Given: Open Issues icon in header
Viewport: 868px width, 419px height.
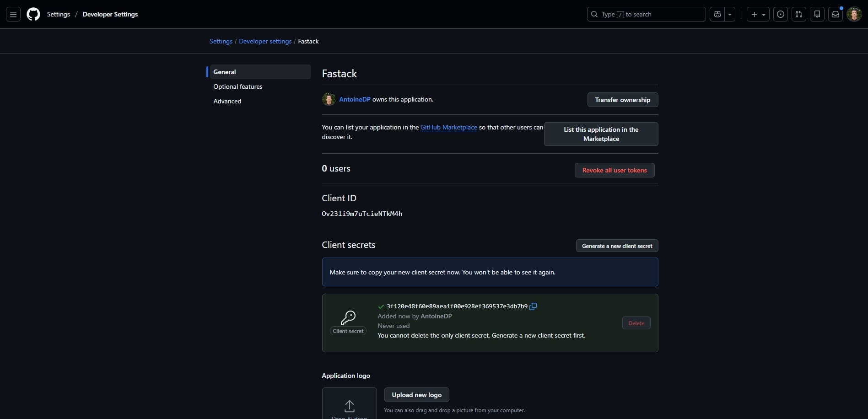Looking at the screenshot, I should pos(781,14).
